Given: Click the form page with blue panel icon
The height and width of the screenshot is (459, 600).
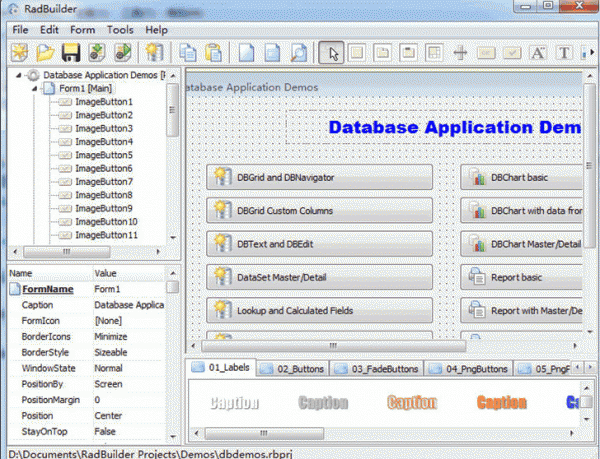Looking at the screenshot, I should pos(272,52).
